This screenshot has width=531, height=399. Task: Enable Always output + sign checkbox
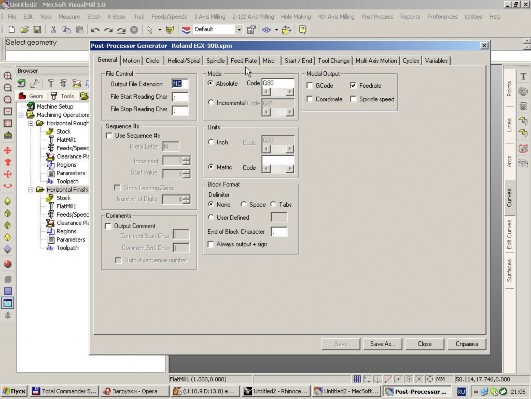211,244
